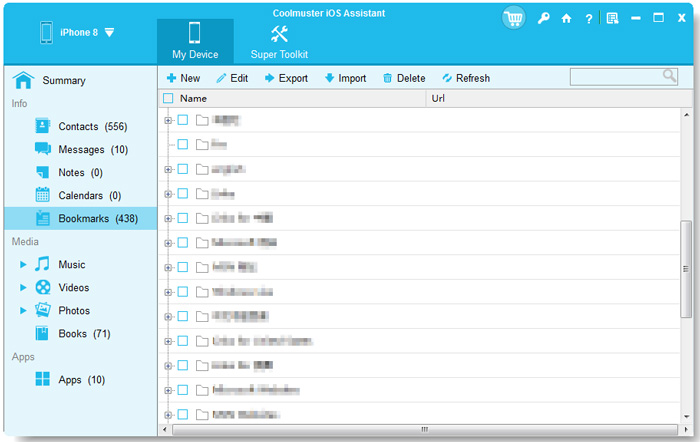Click New to add a bookmark
700x442 pixels.
tap(183, 78)
